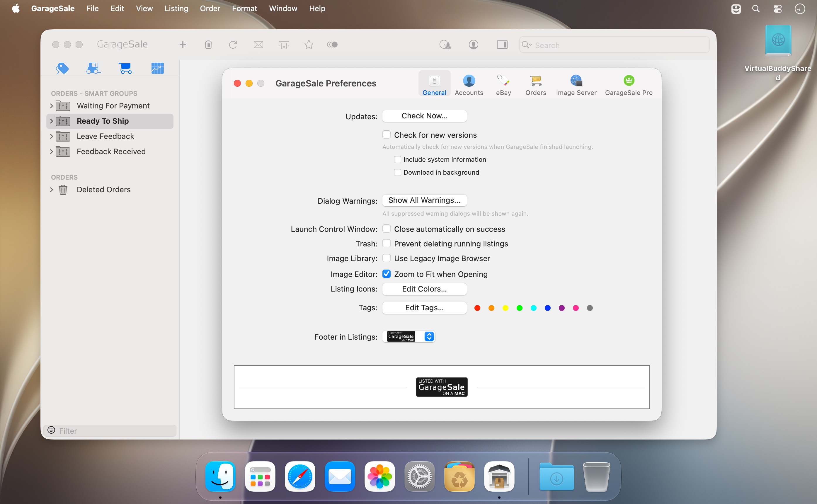Open the Footer in Listings dropdown

coord(409,336)
